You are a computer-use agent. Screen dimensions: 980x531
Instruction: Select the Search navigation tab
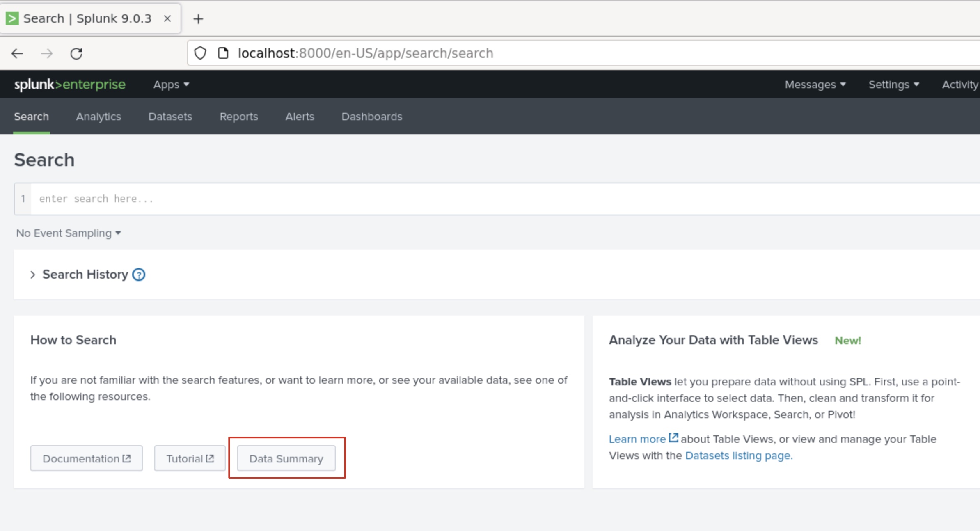(31, 117)
